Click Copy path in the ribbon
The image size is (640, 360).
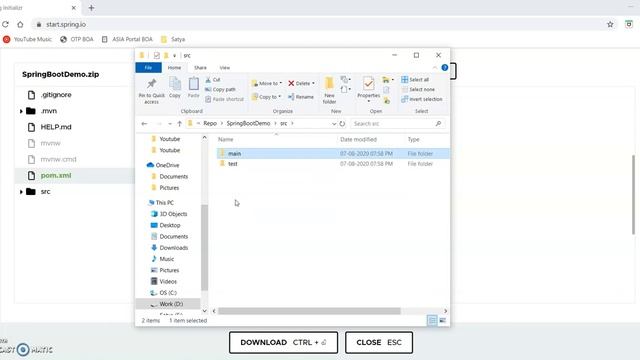point(220,89)
